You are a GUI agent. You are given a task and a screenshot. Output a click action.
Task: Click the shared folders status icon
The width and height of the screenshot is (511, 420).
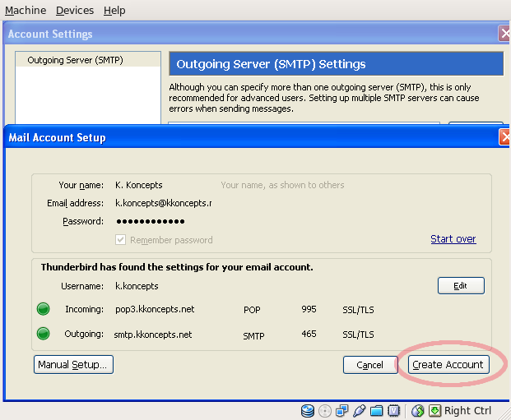(x=376, y=411)
